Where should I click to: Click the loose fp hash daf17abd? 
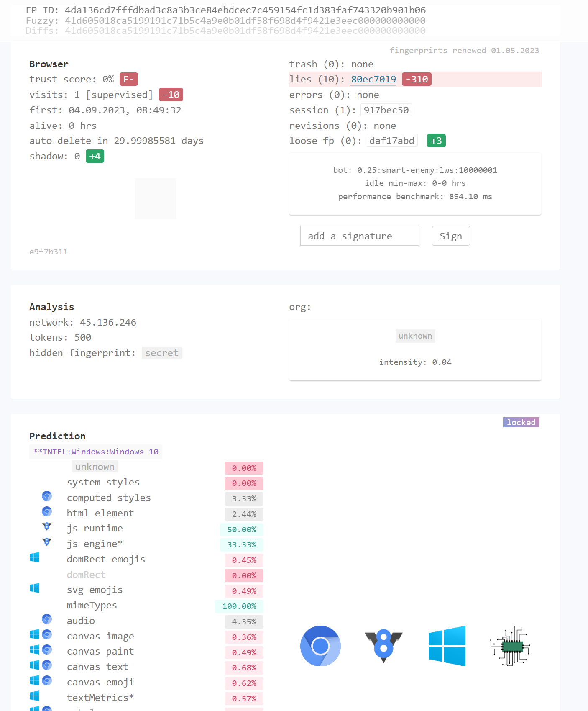pos(391,141)
